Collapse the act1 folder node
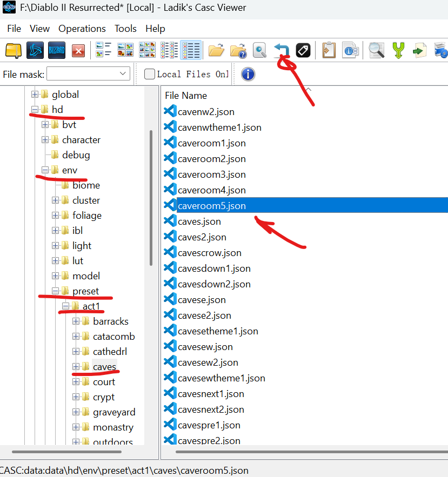 pyautogui.click(x=65, y=306)
